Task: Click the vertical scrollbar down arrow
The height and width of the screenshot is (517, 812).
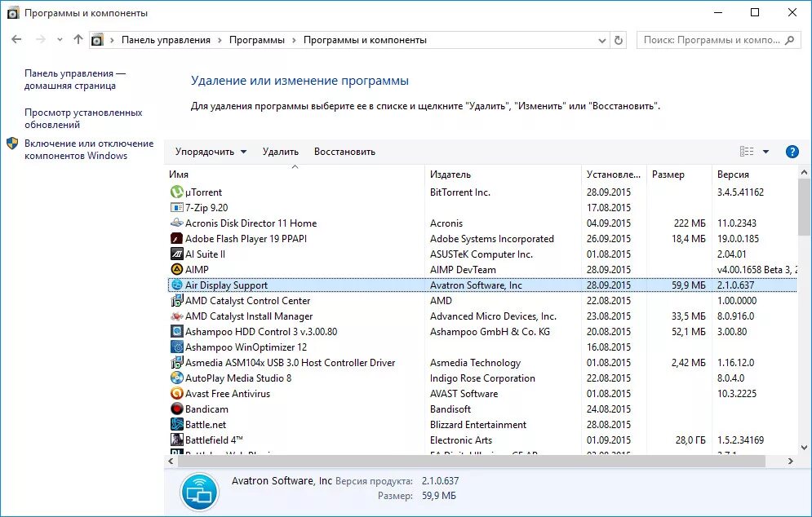Action: pos(804,448)
